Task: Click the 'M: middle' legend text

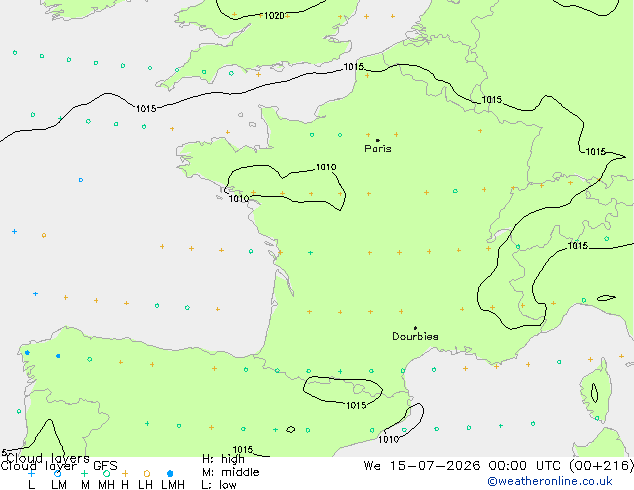Action: 230,472
